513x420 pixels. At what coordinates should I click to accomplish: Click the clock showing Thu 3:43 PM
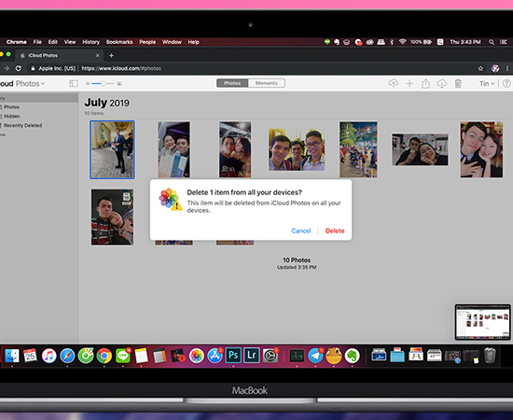click(x=465, y=42)
